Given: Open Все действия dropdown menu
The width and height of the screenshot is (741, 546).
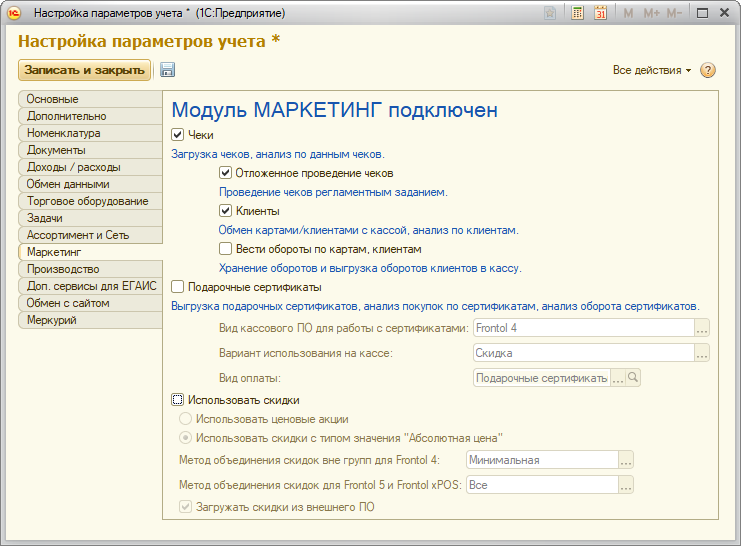Looking at the screenshot, I should point(652,70).
